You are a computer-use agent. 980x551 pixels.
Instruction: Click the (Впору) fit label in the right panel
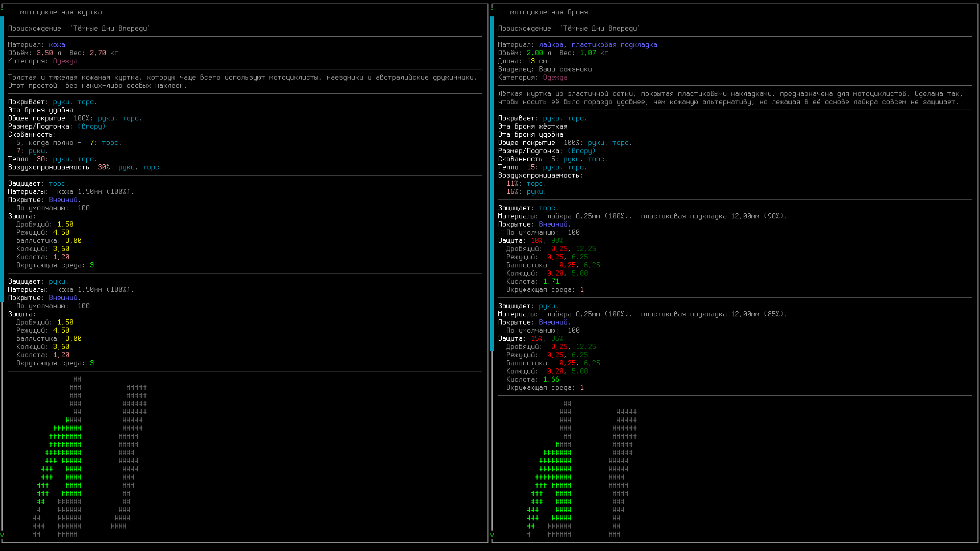[x=581, y=151]
